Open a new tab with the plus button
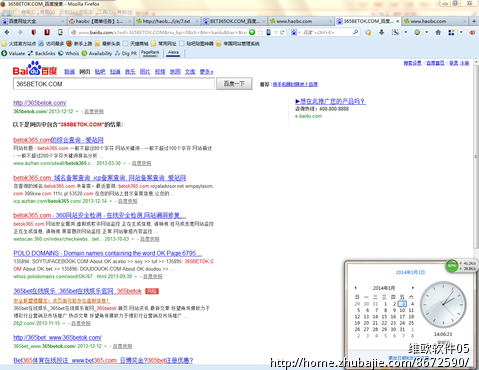 click(473, 21)
